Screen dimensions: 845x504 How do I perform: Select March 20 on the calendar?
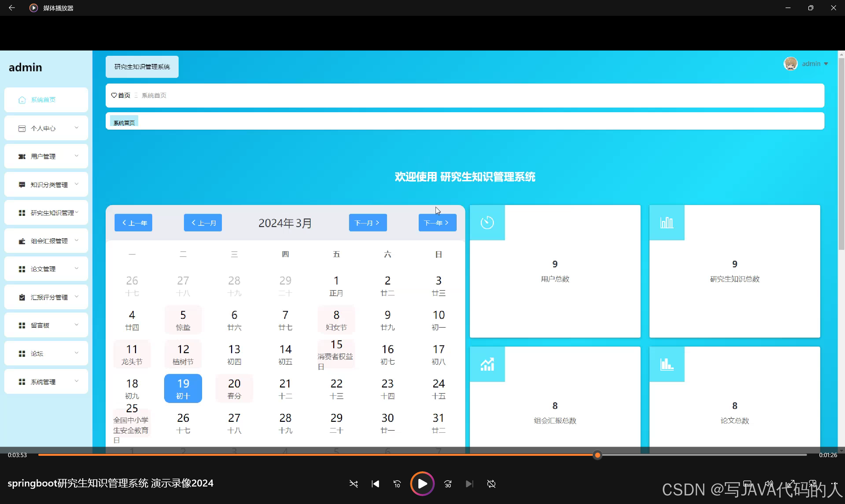click(x=234, y=388)
